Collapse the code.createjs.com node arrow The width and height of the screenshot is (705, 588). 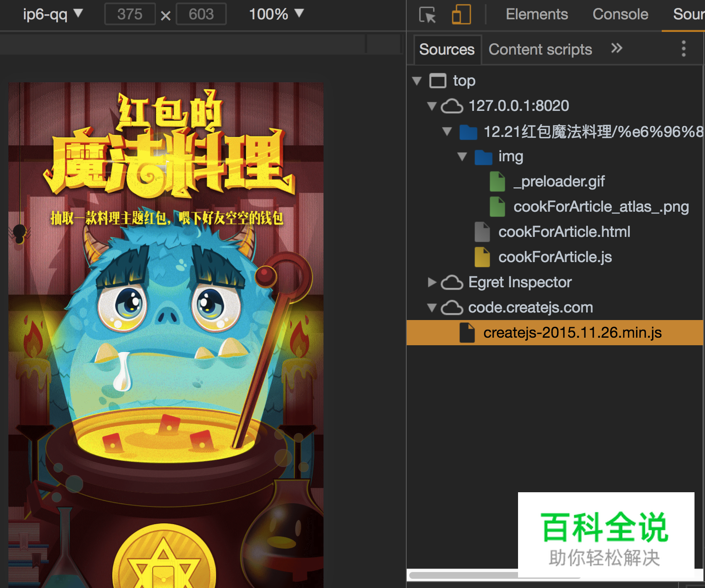point(432,307)
